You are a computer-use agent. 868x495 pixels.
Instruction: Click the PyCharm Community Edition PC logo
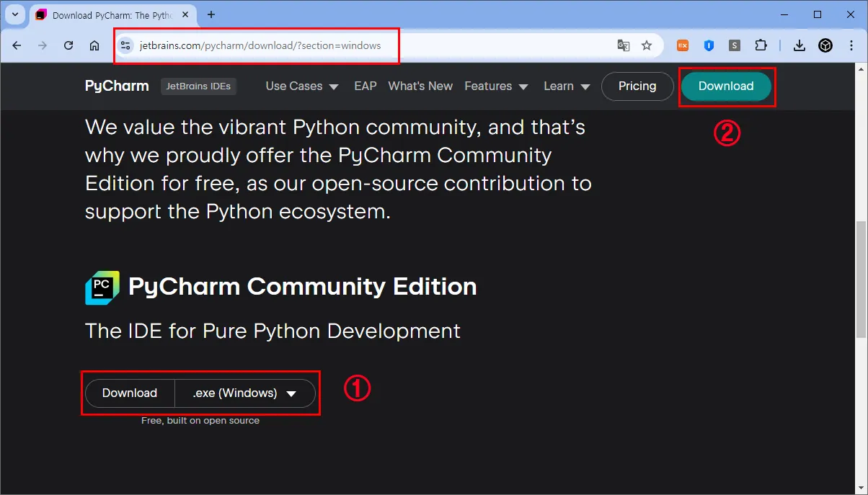tap(102, 287)
